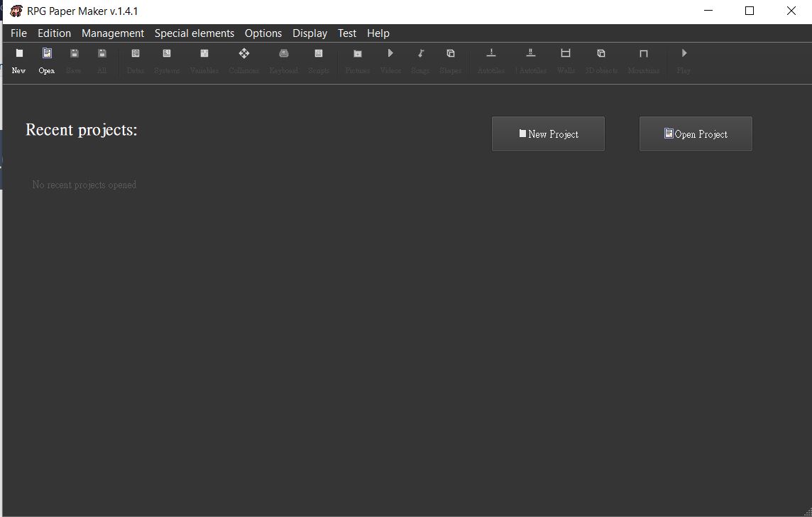Minimize the RPG Paper Maker window
This screenshot has height=517, width=812.
click(708, 11)
